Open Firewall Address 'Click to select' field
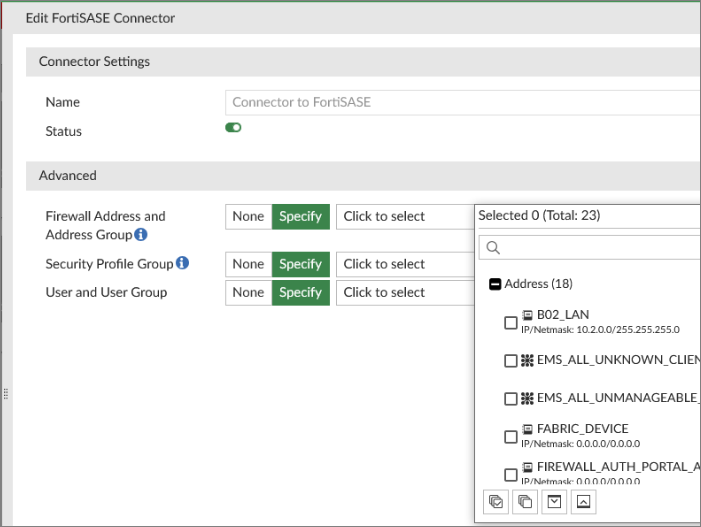Viewport: 701px width, 527px height. coord(405,217)
